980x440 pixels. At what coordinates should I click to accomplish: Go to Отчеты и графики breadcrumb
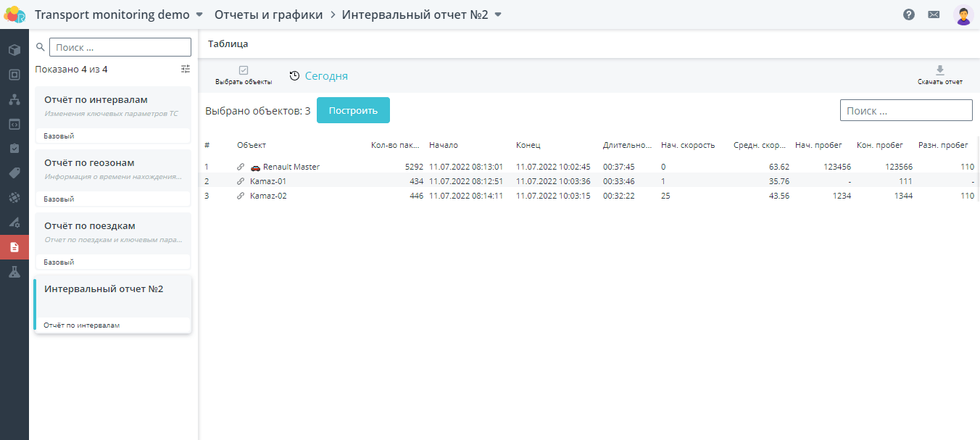(268, 14)
